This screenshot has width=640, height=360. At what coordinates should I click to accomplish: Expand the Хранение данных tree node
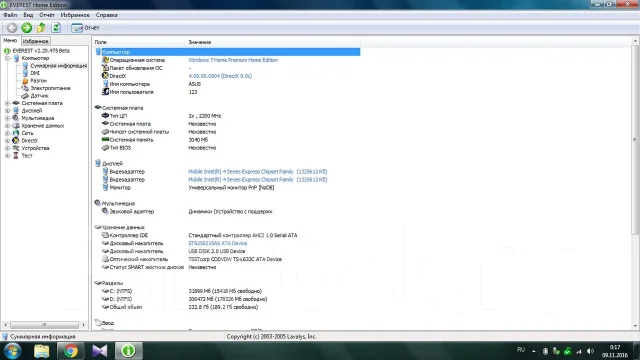coord(7,126)
